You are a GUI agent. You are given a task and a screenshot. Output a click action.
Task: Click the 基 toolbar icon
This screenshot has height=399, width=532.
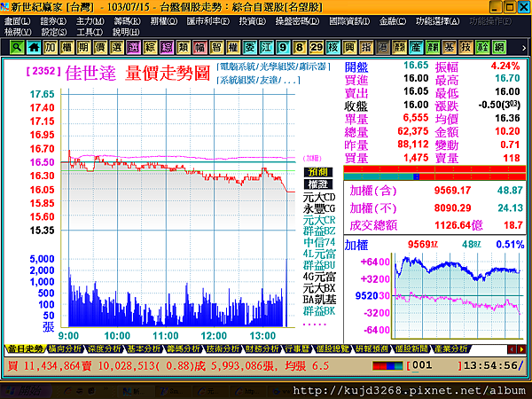[449, 47]
